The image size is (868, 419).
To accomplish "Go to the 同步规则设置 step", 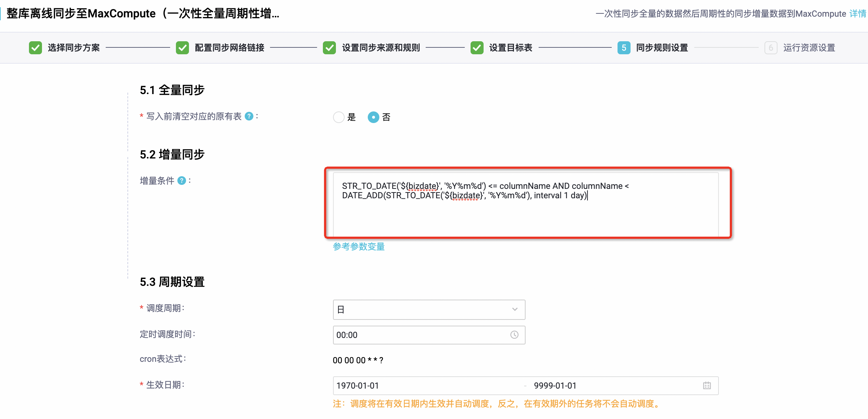I will [x=662, y=48].
